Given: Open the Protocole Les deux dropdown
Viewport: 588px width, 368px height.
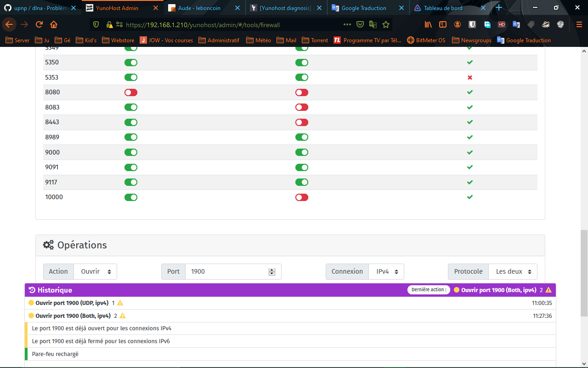Looking at the screenshot, I should tap(513, 271).
